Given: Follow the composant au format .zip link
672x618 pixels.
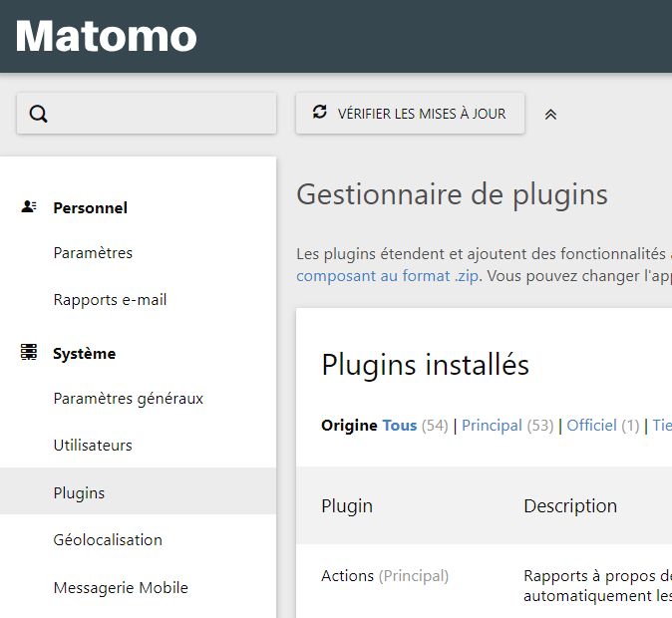Looking at the screenshot, I should coord(387,275).
